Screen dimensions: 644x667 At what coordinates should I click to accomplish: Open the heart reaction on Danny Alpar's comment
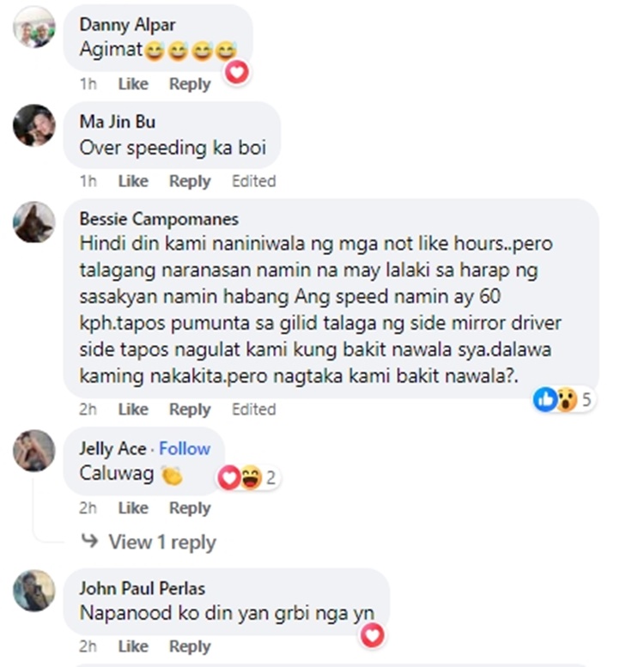tap(237, 72)
